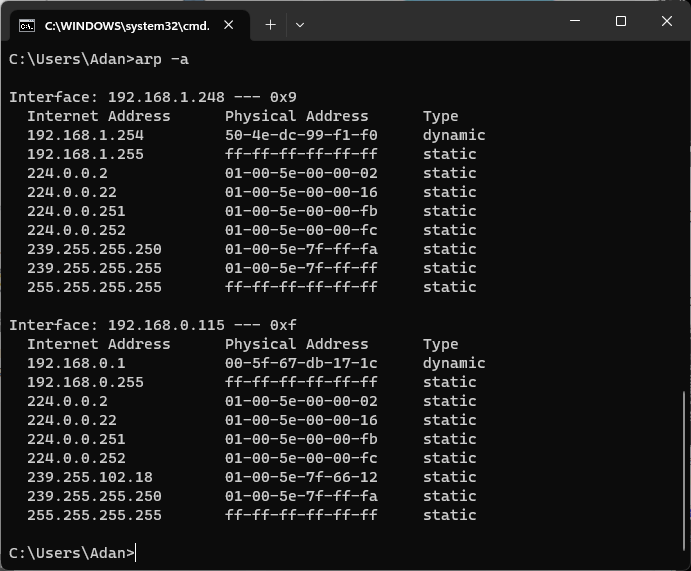Click the 239.255.102.18 entry
This screenshot has height=571, width=691.
90,477
